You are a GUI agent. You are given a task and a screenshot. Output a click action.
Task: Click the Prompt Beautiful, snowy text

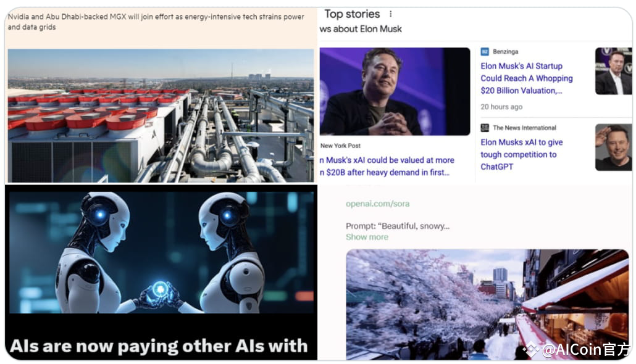point(398,226)
